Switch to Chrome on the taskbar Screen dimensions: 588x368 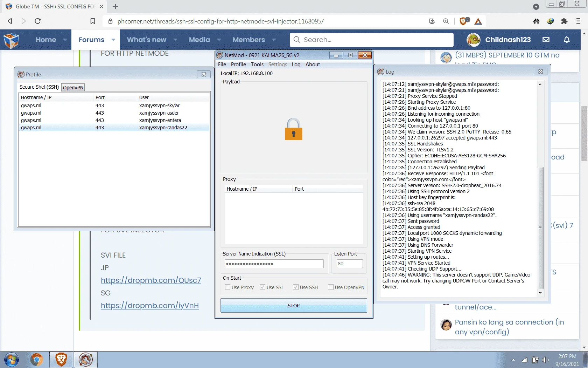coord(36,360)
